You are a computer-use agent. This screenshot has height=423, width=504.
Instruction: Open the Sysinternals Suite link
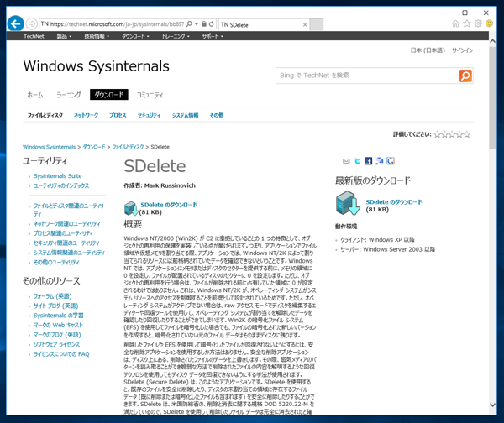(x=57, y=175)
